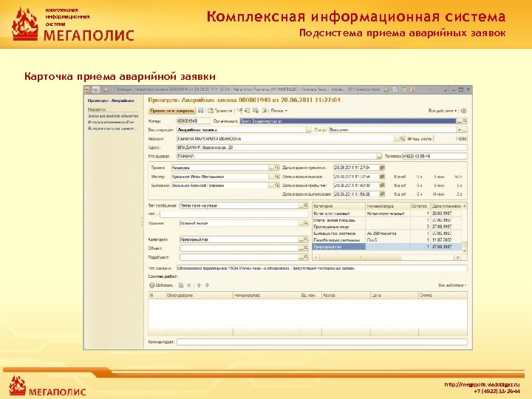The image size is (532, 399).
Task: Click the vertical scrollbar down arrow of equipment table
Action: pos(465,250)
